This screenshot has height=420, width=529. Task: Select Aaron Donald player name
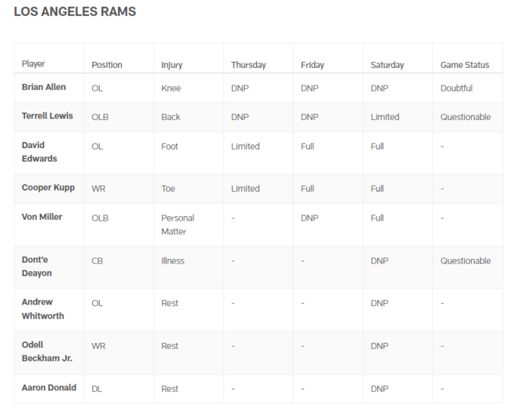[49, 388]
